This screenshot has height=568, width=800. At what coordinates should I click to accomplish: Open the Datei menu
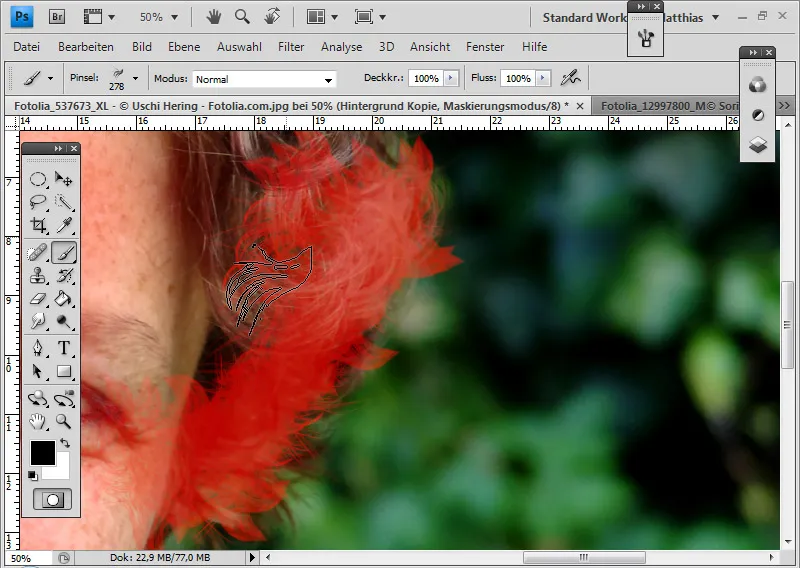tap(27, 47)
